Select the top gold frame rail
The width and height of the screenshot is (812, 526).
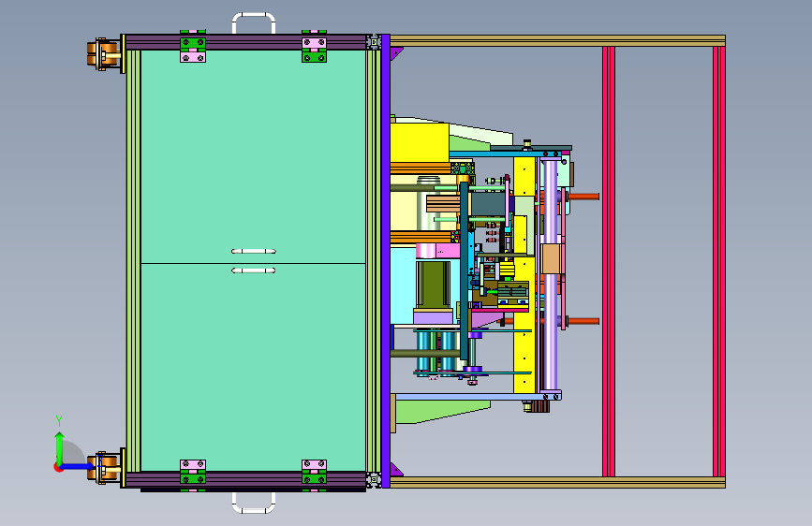click(558, 41)
